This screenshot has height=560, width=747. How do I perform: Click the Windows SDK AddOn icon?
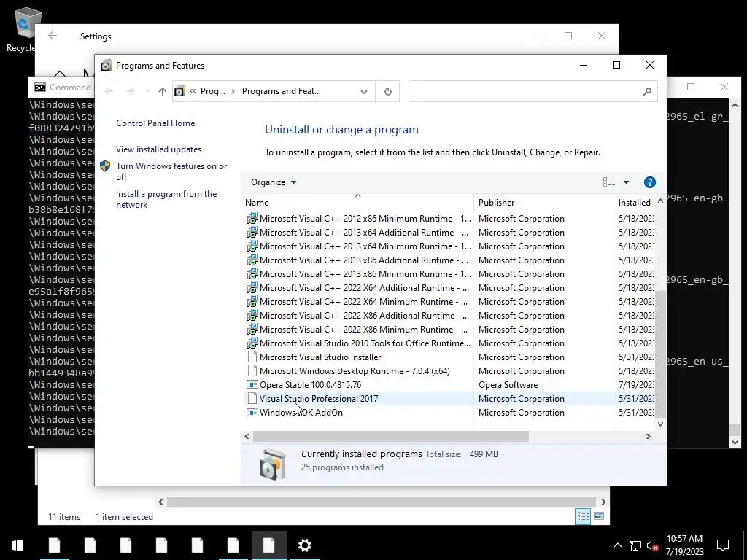(252, 413)
